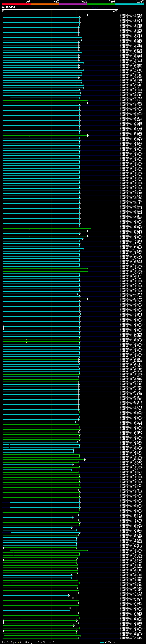This screenshot has width=146, height=644.
Task: Select label UniRef100_B3L9U8
Action: (131, 537)
